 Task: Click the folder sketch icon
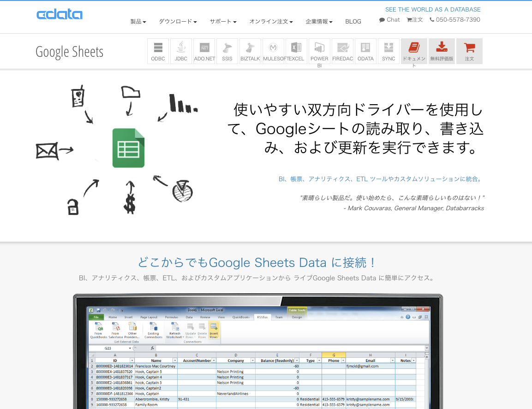(131, 92)
